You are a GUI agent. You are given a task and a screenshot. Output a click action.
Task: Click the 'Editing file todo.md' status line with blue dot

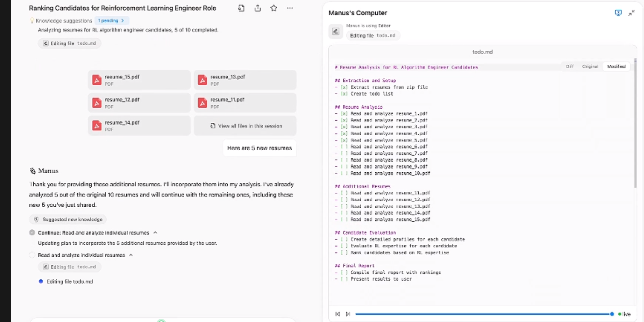[x=66, y=282]
